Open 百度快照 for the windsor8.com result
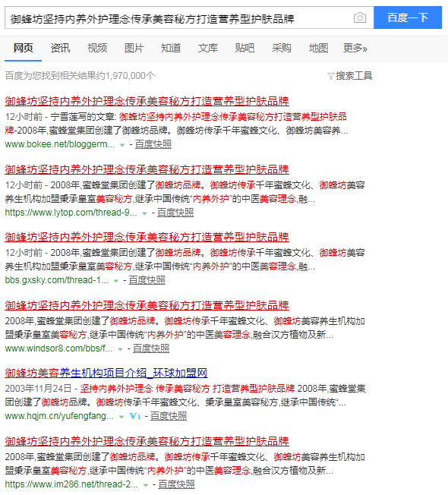 pyautogui.click(x=151, y=348)
